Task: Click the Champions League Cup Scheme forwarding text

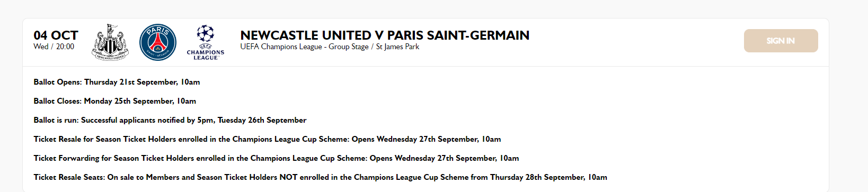Action: coord(309,158)
